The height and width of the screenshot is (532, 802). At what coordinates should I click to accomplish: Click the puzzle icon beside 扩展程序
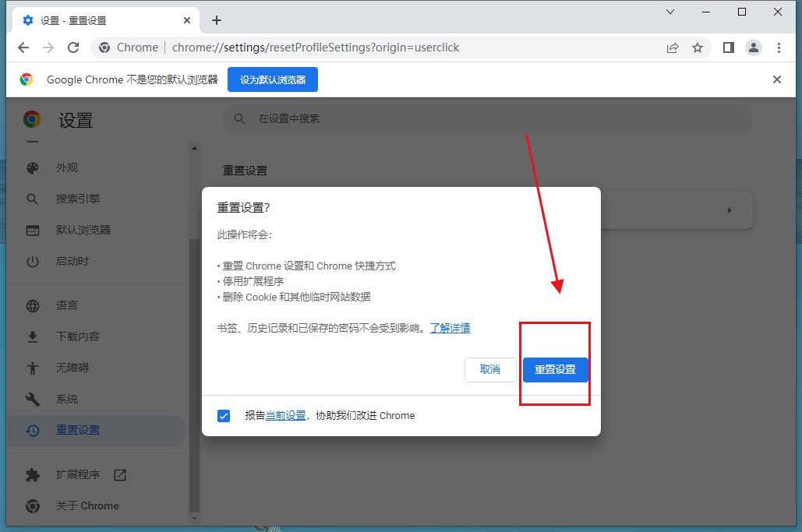pos(32,475)
